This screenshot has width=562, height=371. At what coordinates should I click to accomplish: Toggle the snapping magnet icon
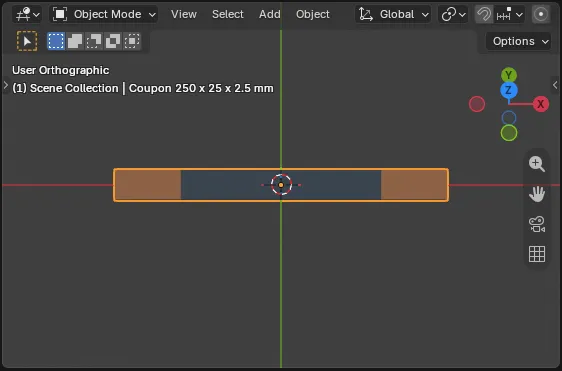484,14
